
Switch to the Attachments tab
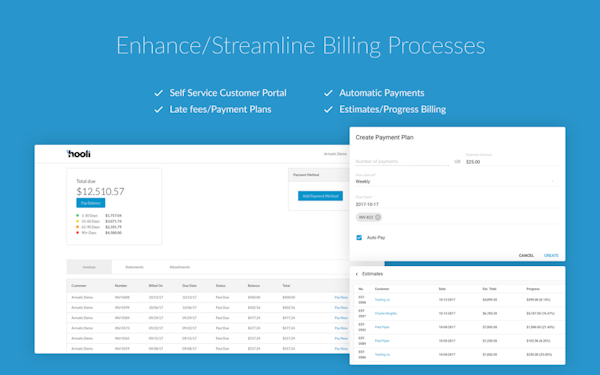[x=179, y=267]
